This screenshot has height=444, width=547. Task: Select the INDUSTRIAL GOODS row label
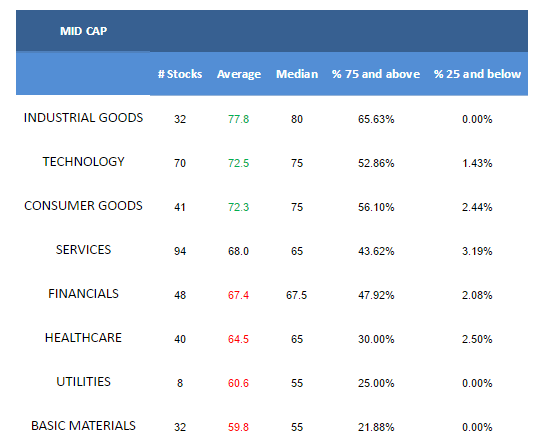coord(83,118)
